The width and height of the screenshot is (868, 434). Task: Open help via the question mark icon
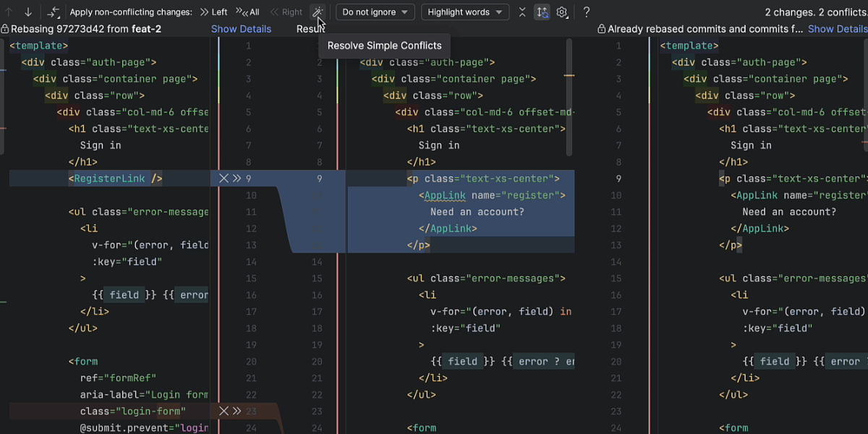[586, 12]
